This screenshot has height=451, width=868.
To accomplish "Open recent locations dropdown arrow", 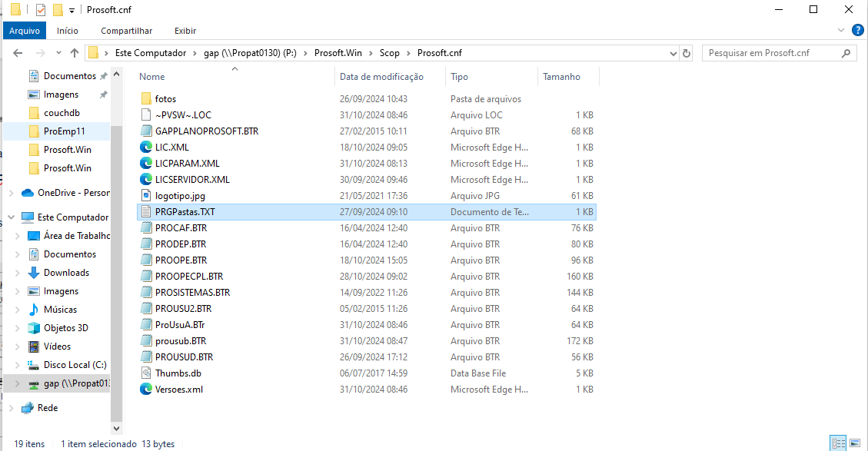I will (x=58, y=53).
